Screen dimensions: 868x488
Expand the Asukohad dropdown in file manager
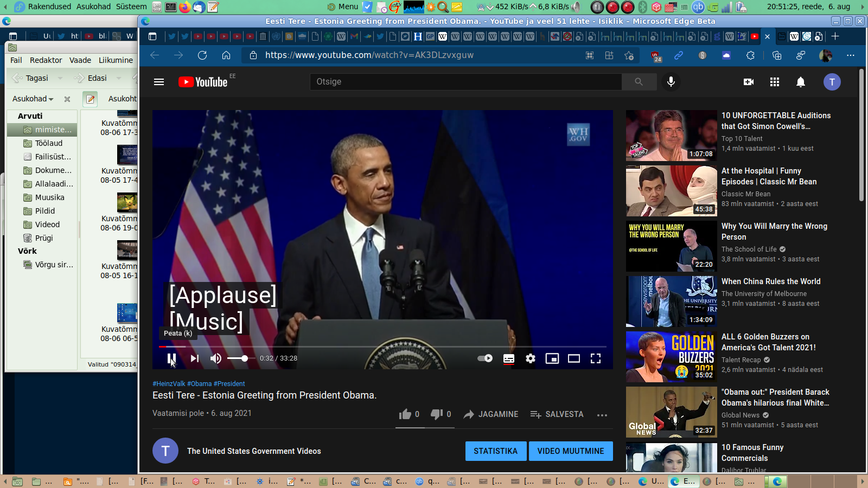point(33,99)
